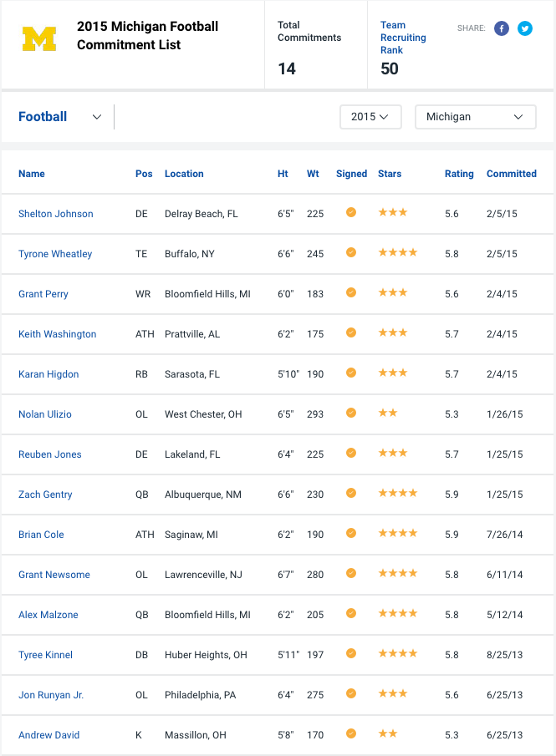Image resolution: width=556 pixels, height=756 pixels.
Task: Click Andrew David's signed checkmark icon
Action: pos(351,733)
